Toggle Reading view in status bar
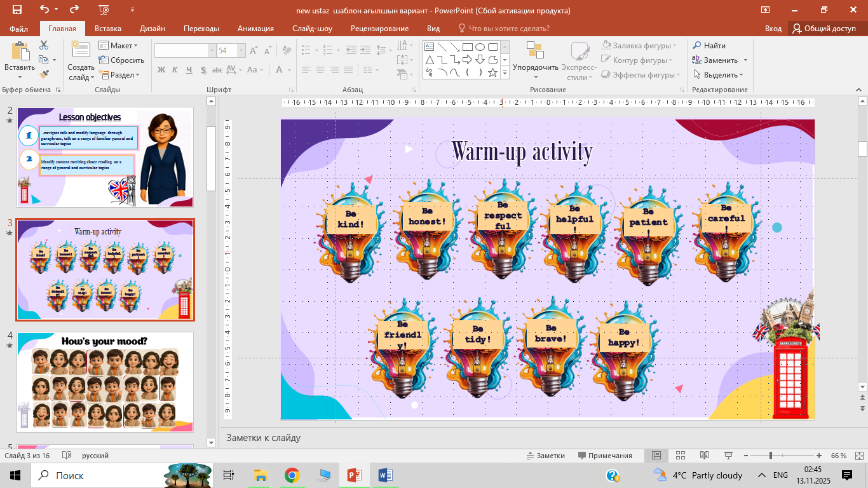The width and height of the screenshot is (868, 488). 704,456
